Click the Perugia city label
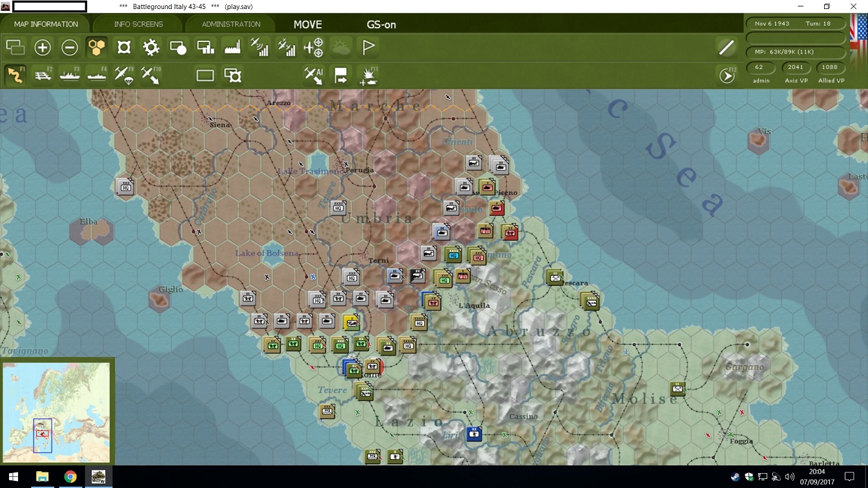 [x=360, y=170]
